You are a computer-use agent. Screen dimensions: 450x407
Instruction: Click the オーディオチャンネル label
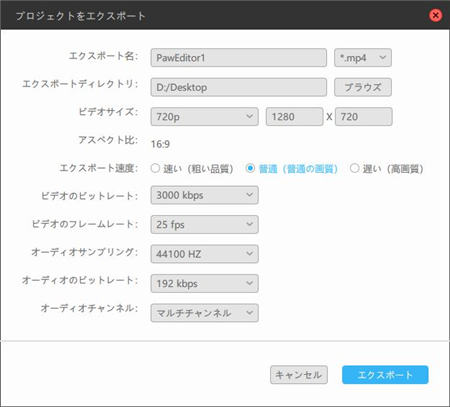coord(89,308)
